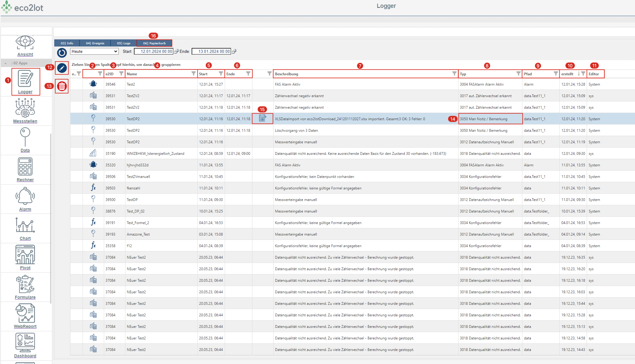Open Start date calendar picker

[176, 51]
